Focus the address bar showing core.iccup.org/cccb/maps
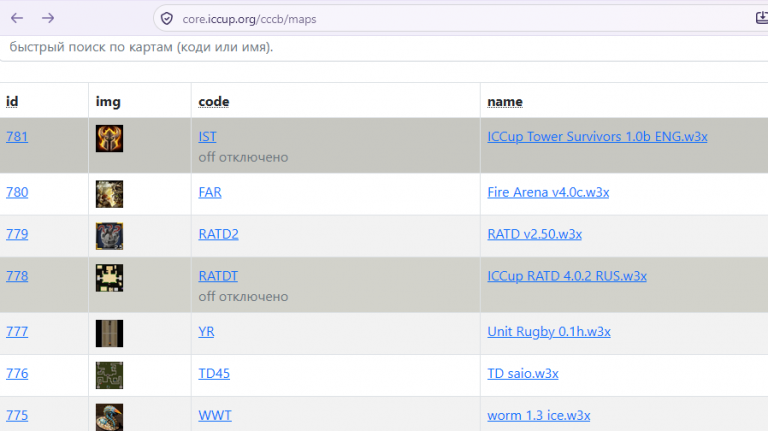Image resolution: width=768 pixels, height=431 pixels. [x=460, y=19]
